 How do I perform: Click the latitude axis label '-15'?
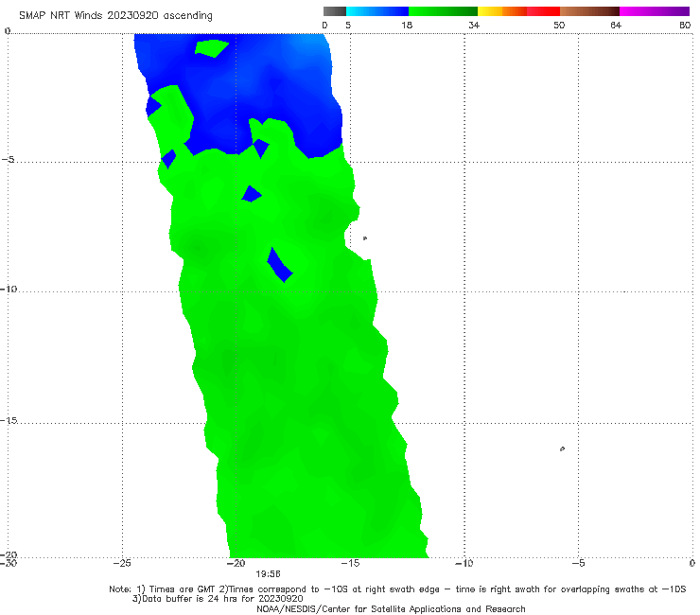click(9, 421)
